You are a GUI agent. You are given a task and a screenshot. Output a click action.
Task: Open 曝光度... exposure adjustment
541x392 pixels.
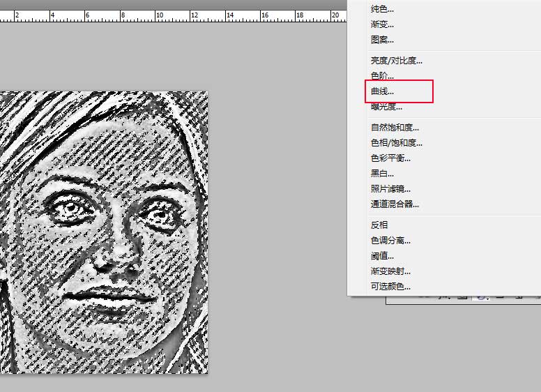[x=386, y=107]
